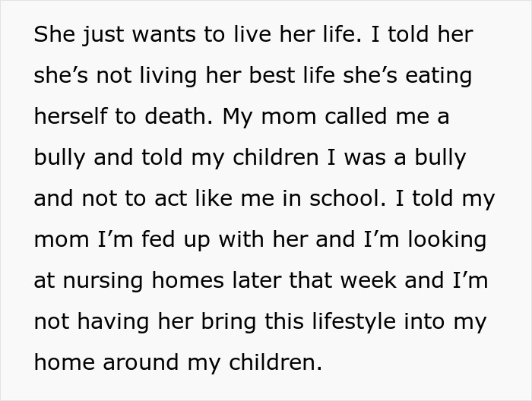This screenshot has height=401, width=532.
Task: Click the word "bring" in the eighth line
Action: 228,322
